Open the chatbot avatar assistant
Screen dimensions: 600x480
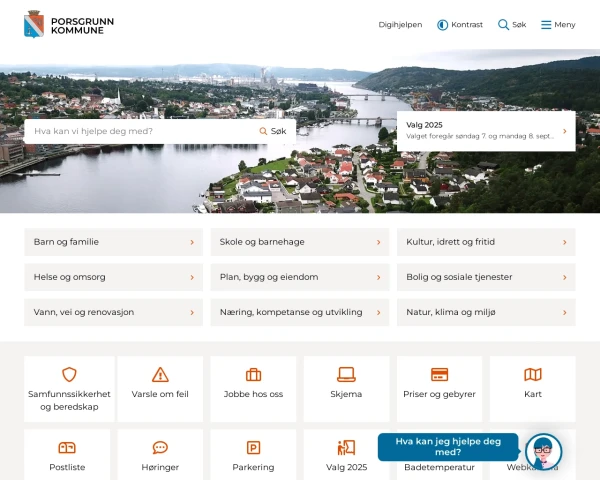[544, 452]
